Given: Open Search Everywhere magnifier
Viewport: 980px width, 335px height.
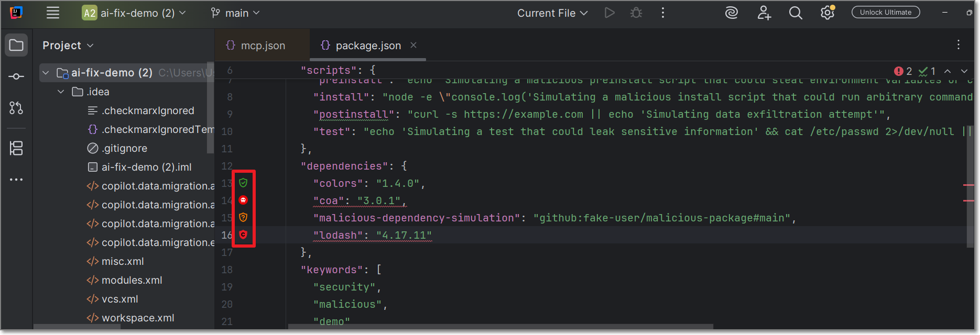Looking at the screenshot, I should [796, 13].
